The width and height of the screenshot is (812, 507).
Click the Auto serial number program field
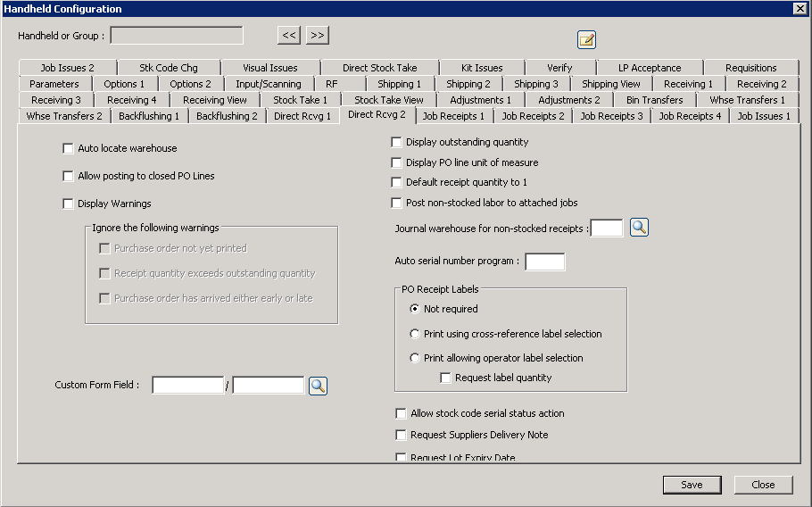click(x=544, y=262)
